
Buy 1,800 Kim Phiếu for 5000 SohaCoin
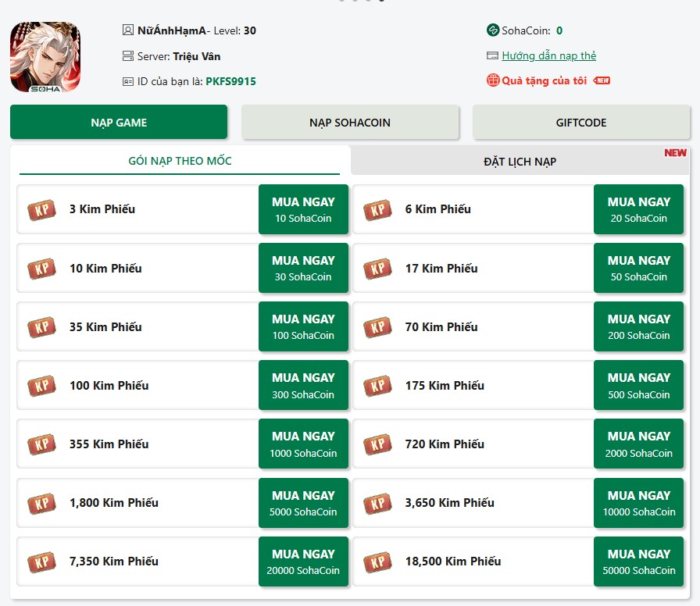pos(303,502)
